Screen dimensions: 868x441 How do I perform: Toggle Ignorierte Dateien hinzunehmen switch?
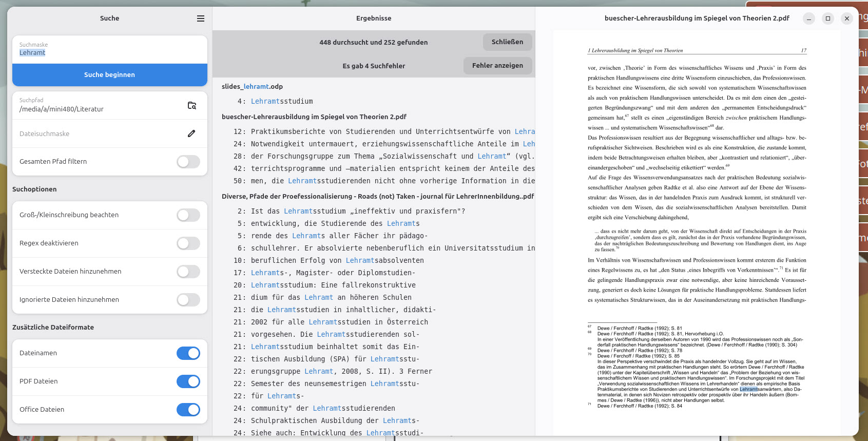click(x=188, y=300)
